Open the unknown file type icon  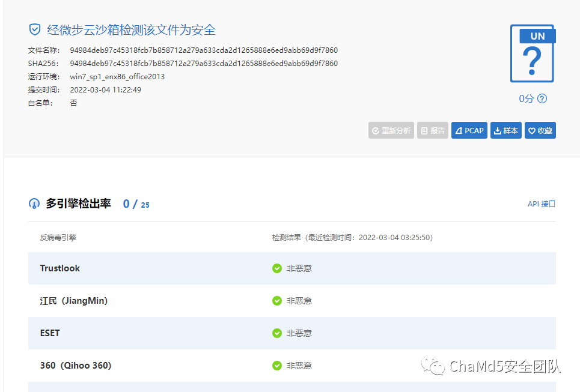(x=533, y=53)
